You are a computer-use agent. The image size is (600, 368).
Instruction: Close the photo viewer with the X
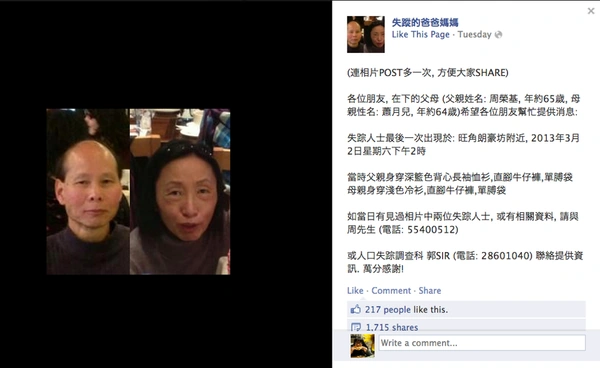pyautogui.click(x=591, y=11)
